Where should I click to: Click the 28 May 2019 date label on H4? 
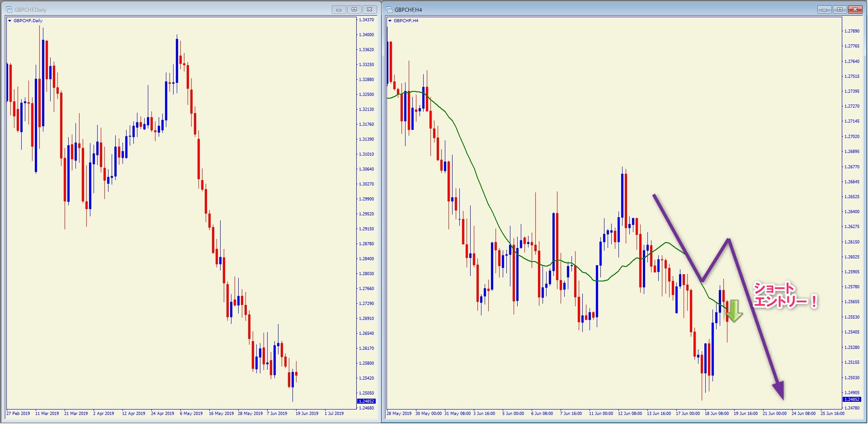pyautogui.click(x=399, y=414)
